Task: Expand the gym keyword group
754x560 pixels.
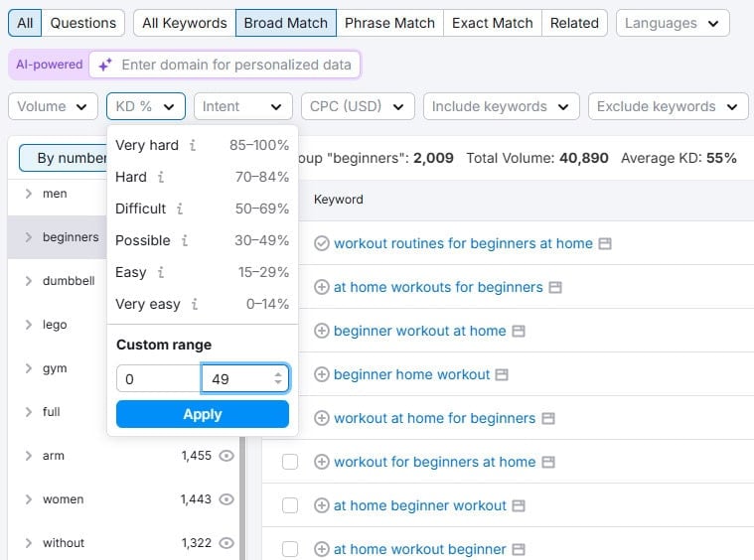Action: [29, 368]
